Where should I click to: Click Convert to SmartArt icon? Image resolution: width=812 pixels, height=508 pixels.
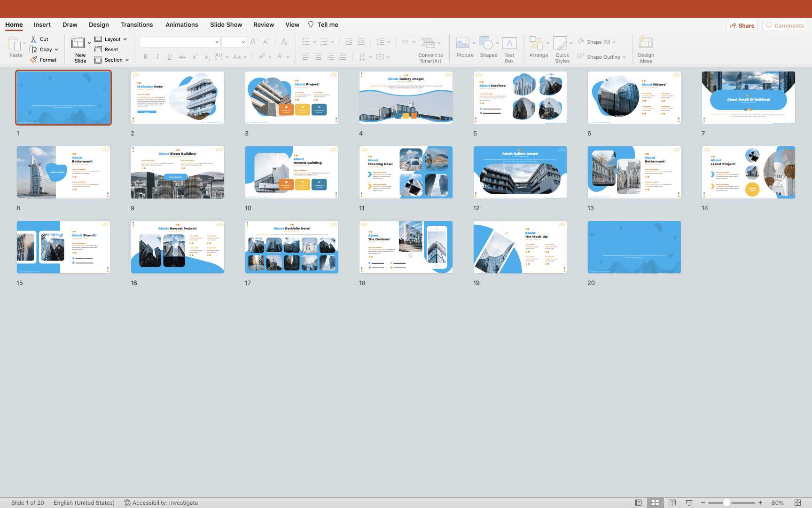(x=428, y=44)
